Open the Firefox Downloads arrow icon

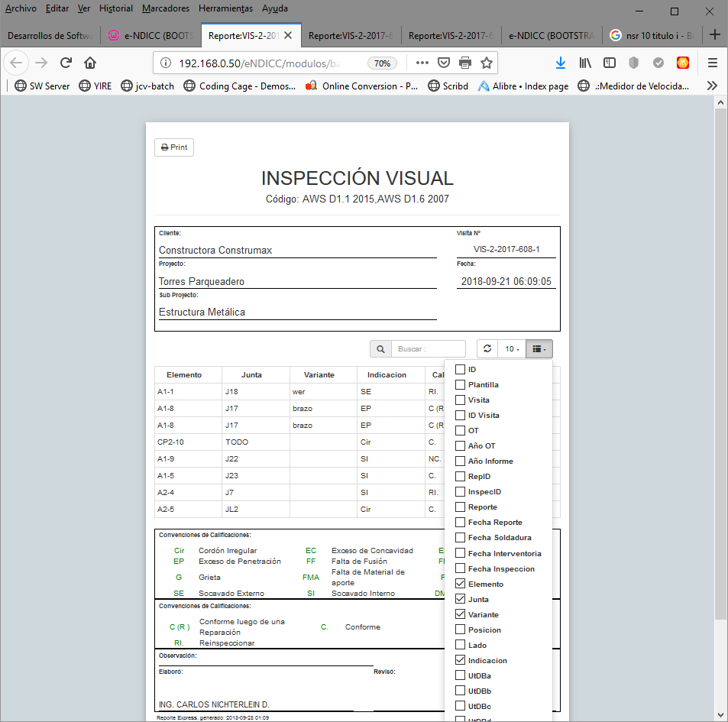[560, 63]
